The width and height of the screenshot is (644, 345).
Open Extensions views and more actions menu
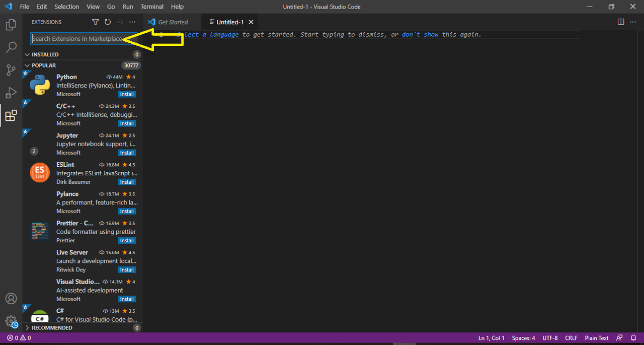[132, 22]
